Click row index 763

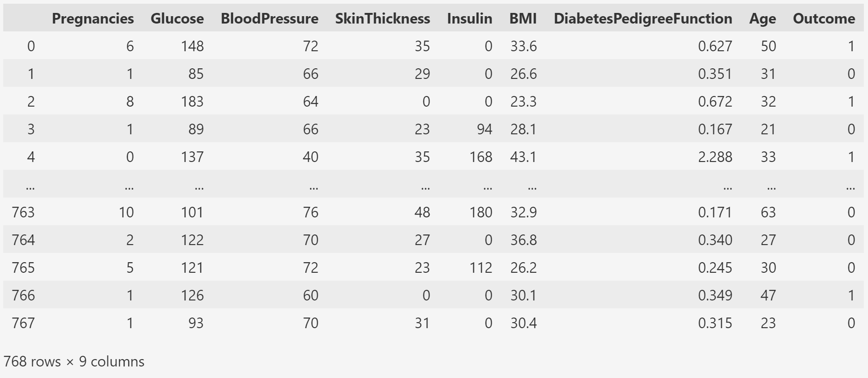(23, 212)
